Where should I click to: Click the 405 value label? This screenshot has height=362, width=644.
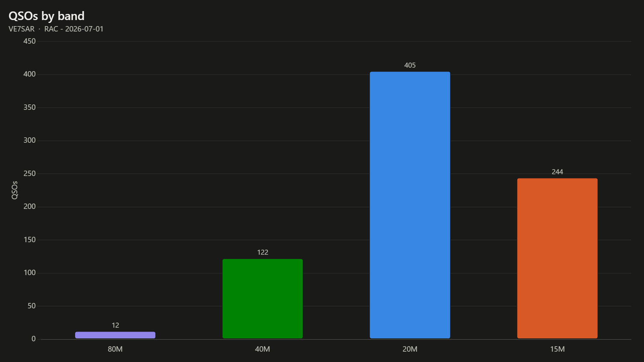(x=410, y=65)
